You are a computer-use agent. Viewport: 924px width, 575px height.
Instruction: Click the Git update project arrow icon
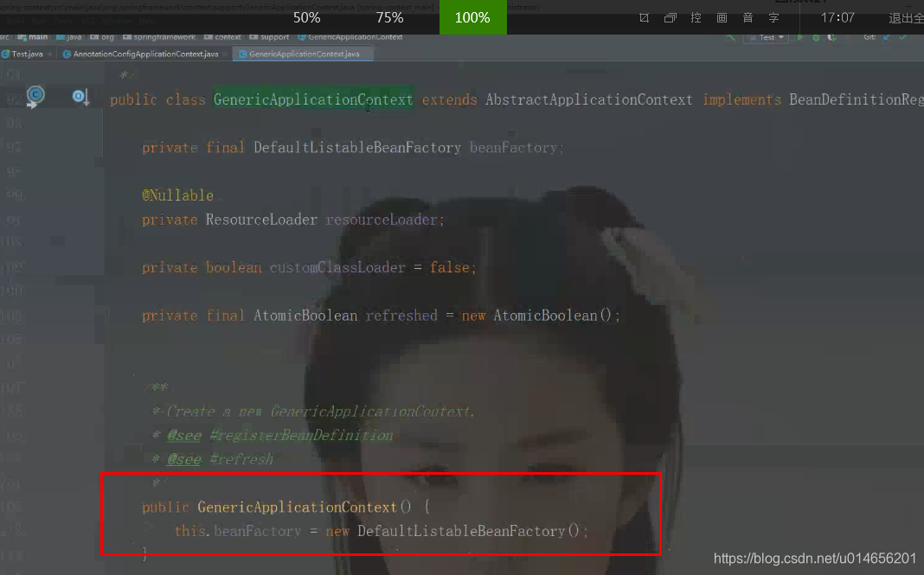coord(886,37)
